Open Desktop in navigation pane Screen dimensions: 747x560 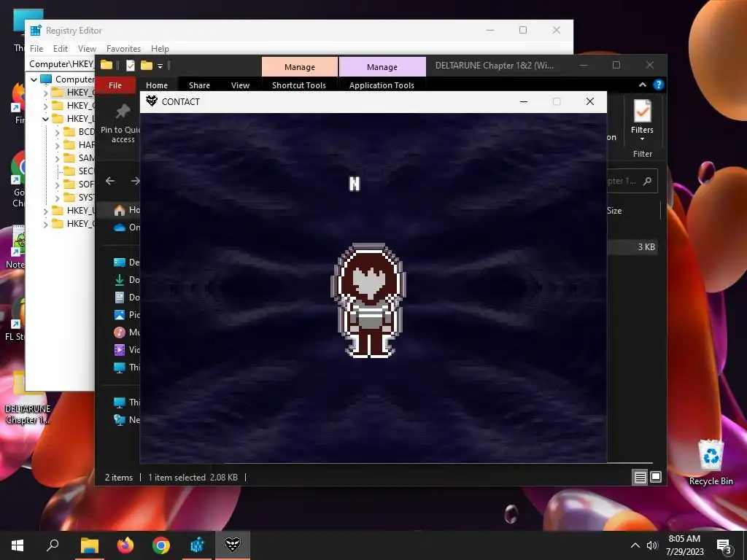point(127,262)
